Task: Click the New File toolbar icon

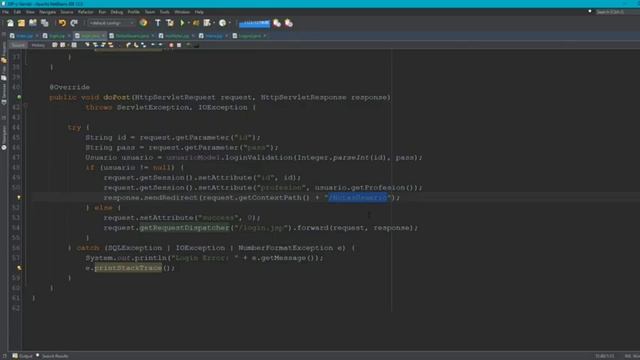Action: point(10,23)
